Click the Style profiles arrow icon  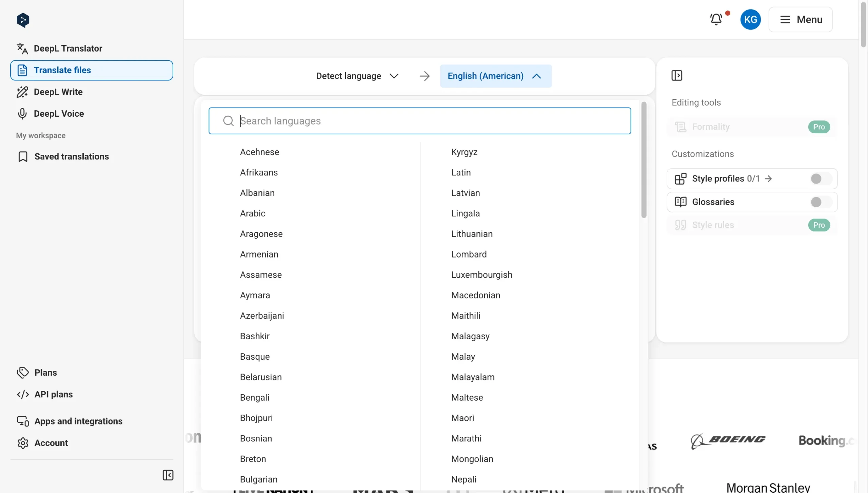coord(768,178)
